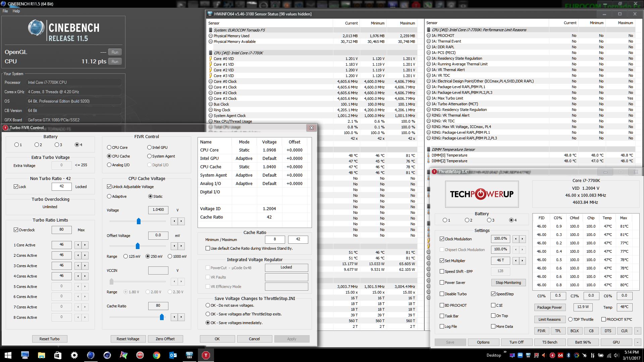The height and width of the screenshot is (362, 644).
Task: Click the TechPowerUp logo in ThrottleStop
Action: pos(482,194)
